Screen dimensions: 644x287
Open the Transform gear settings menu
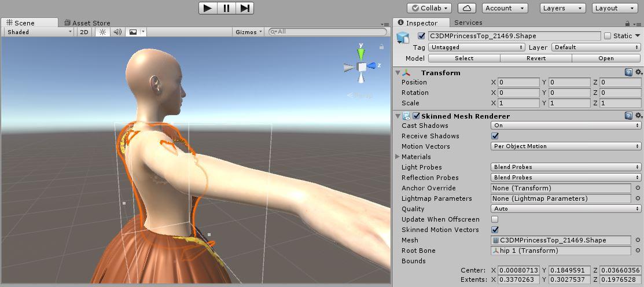pyautogui.click(x=638, y=73)
